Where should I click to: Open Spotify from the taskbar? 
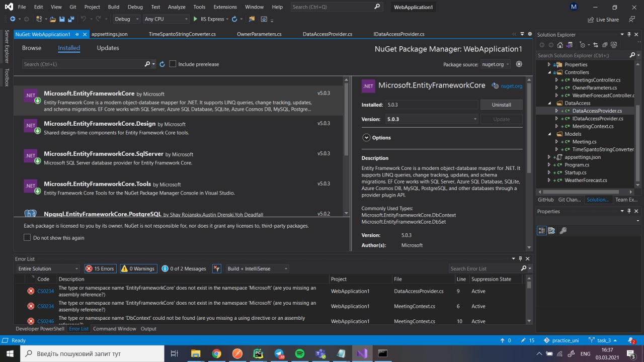coord(300,353)
